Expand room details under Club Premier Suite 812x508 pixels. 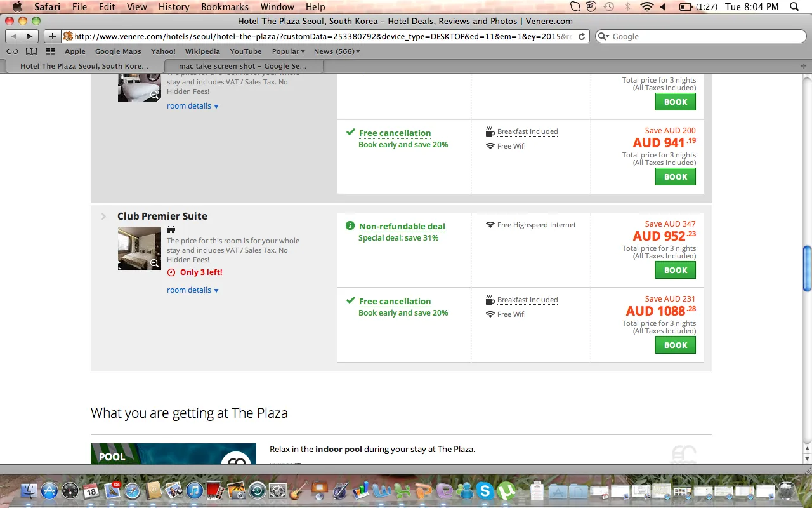pyautogui.click(x=193, y=290)
